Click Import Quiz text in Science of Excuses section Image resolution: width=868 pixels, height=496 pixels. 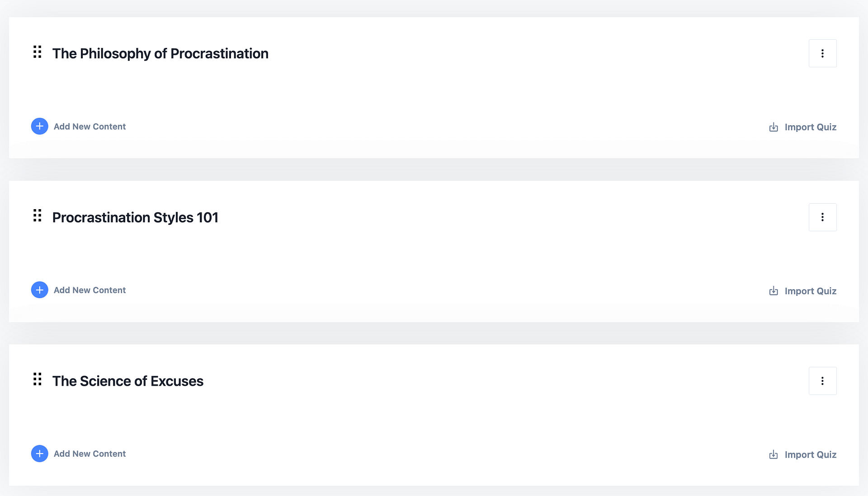click(x=810, y=454)
